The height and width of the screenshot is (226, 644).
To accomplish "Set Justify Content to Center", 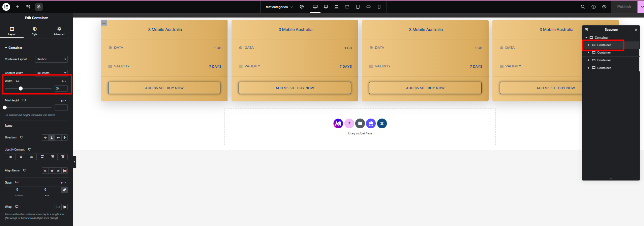I will [21, 157].
